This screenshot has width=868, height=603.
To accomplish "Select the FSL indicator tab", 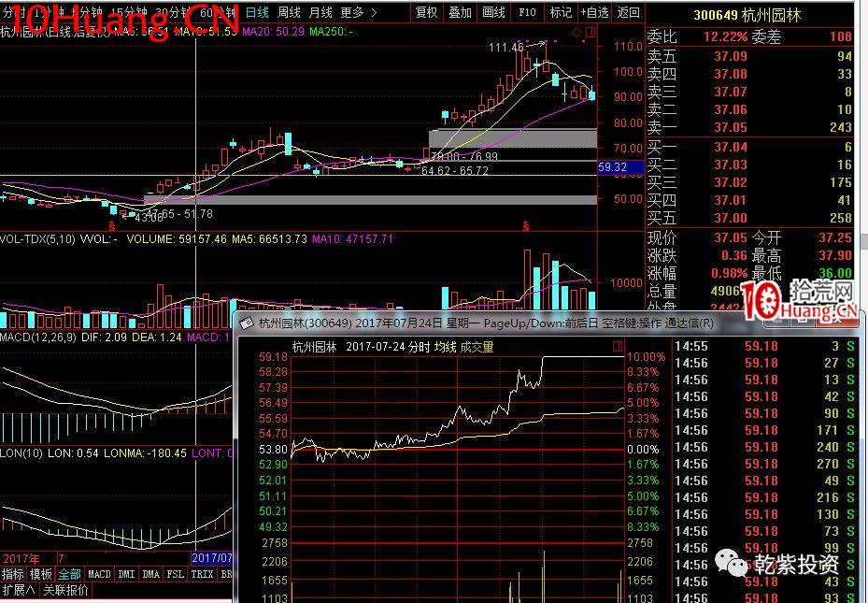I will point(175,574).
